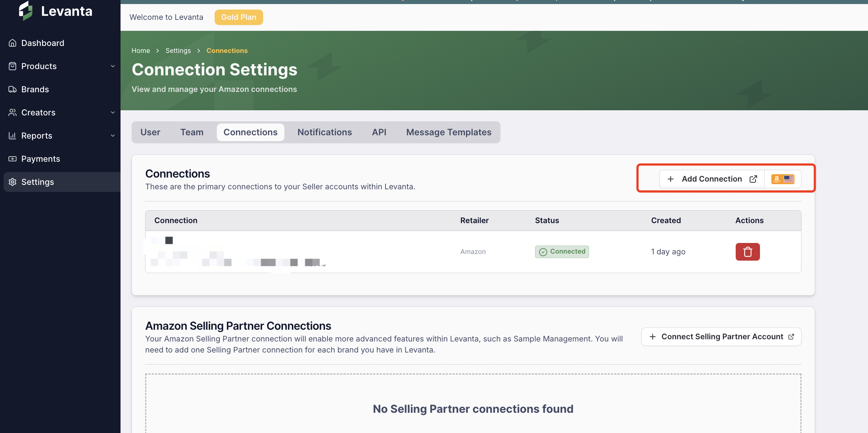Image resolution: width=868 pixels, height=433 pixels.
Task: Click the external-link icon on Add Connection
Action: pos(753,179)
